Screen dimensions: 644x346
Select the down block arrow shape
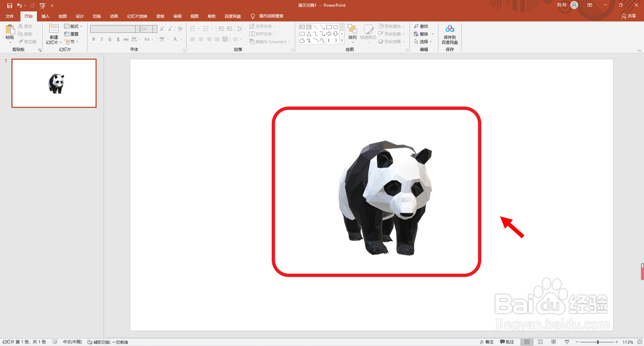tap(335, 34)
